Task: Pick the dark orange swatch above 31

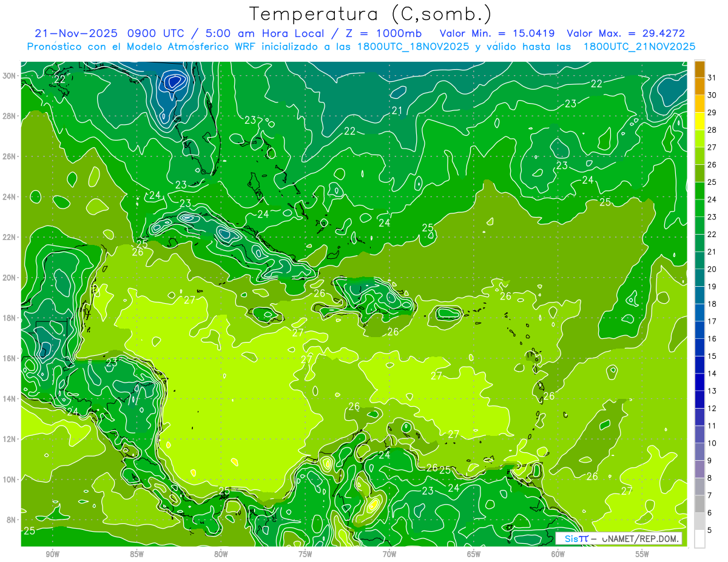Action: (x=699, y=69)
